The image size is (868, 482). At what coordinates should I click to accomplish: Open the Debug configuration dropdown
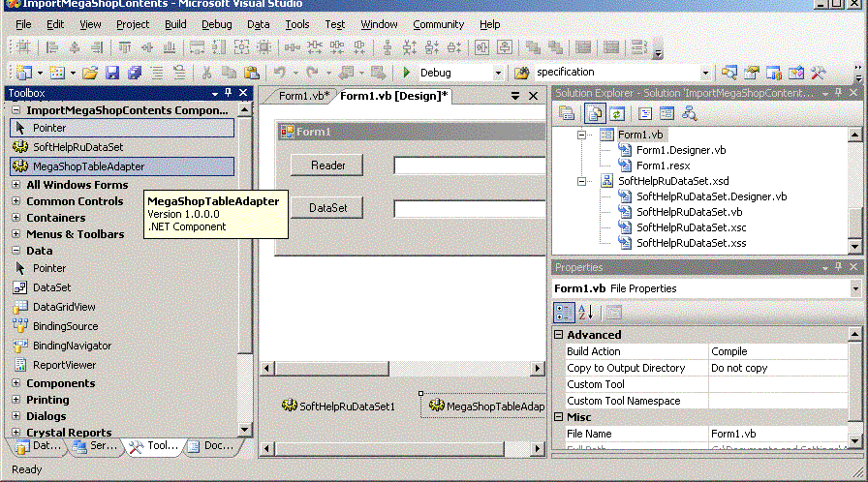(x=498, y=73)
